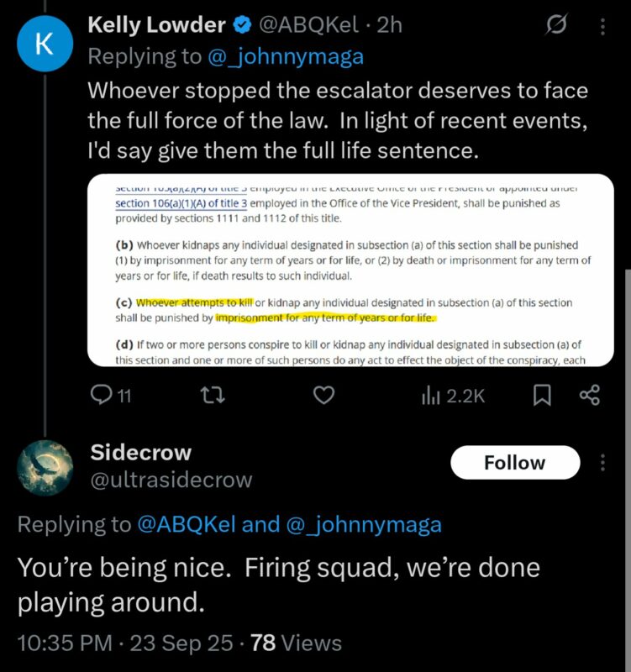This screenshot has height=672, width=631.
Task: Open more options on Kelly Lowder's tweet
Action: tap(602, 26)
